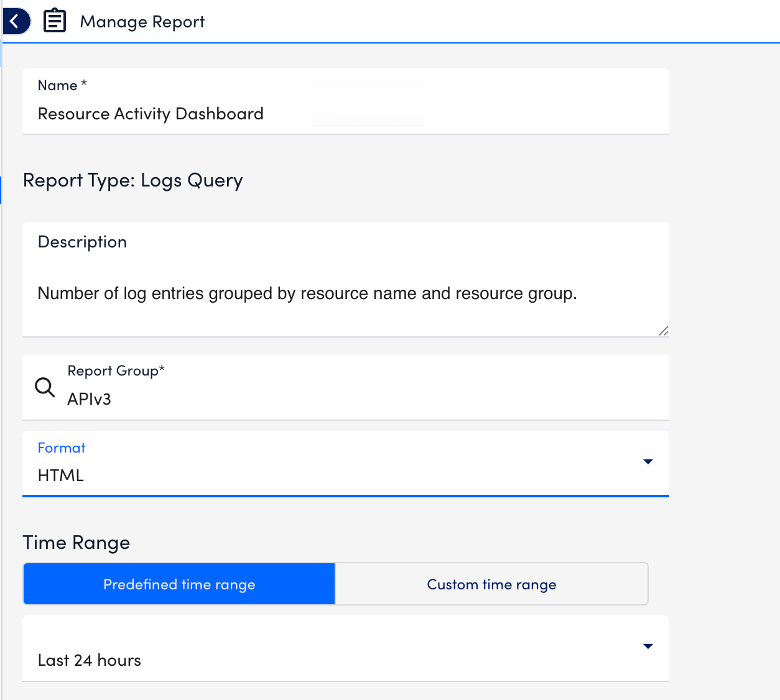Select the Predefined time range tab
Image resolution: width=780 pixels, height=700 pixels.
click(x=179, y=584)
